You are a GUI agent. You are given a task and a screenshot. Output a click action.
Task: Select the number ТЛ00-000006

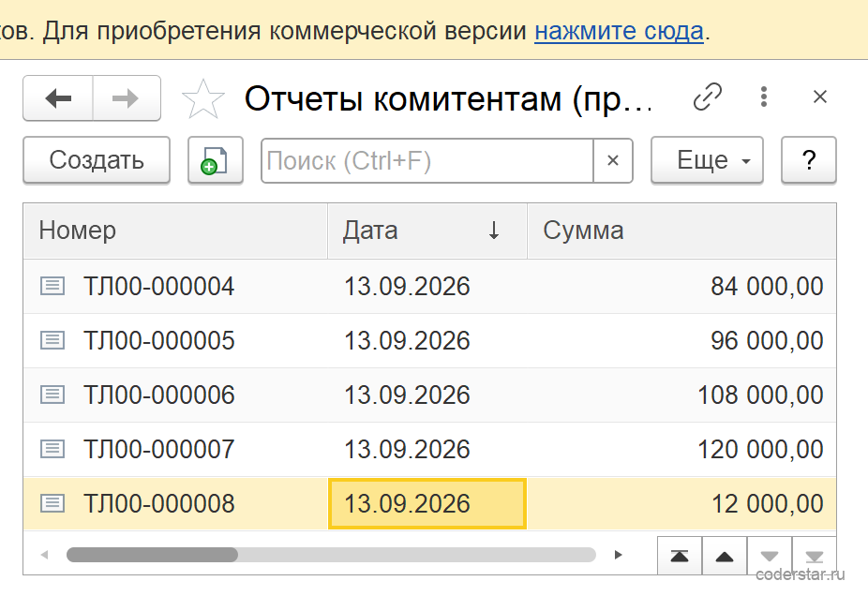point(158,395)
